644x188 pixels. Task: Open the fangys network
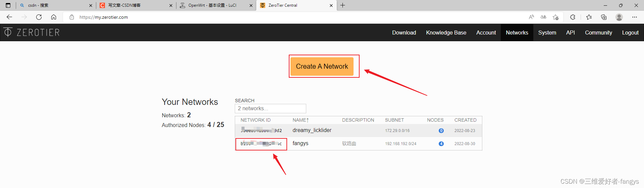(301, 143)
